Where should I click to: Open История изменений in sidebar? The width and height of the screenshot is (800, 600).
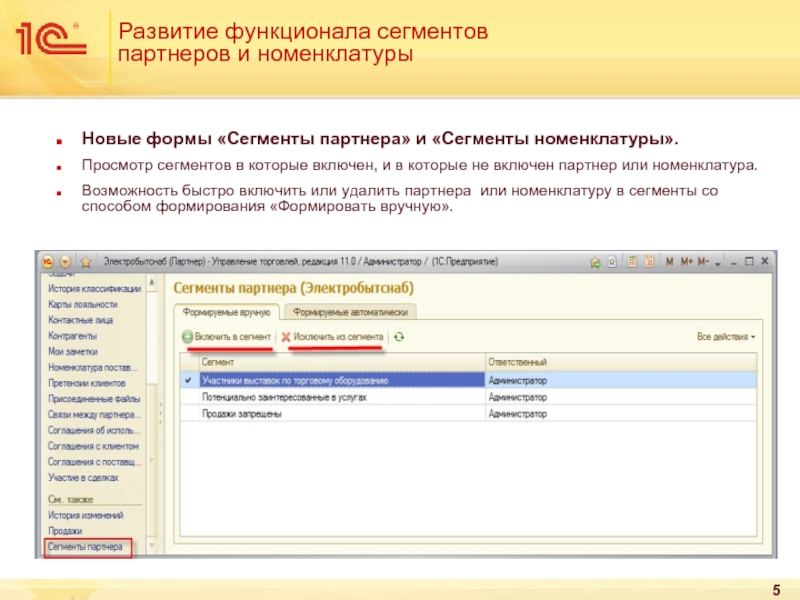click(85, 515)
